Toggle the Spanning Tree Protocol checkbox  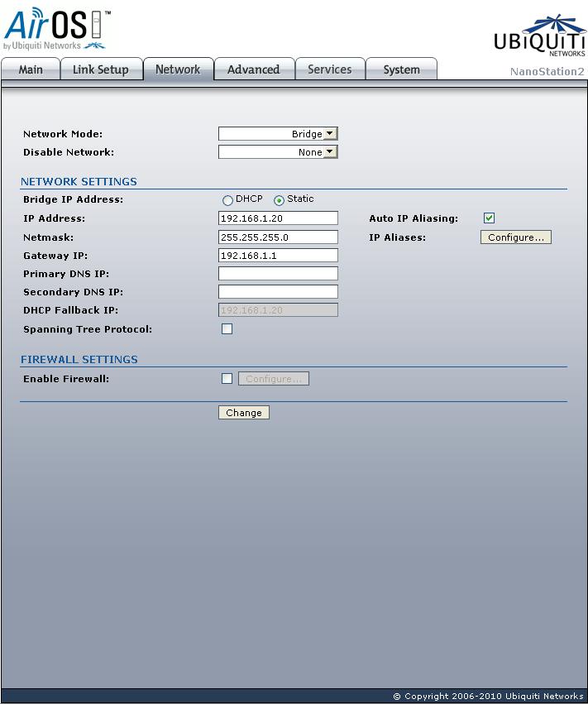[227, 329]
